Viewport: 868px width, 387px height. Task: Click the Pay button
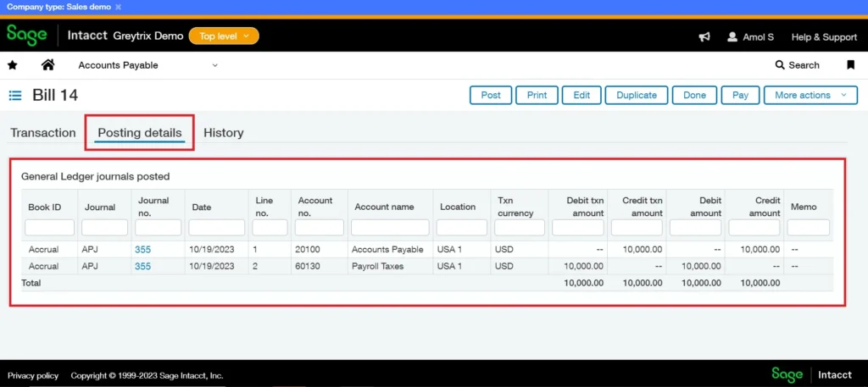[x=740, y=96]
